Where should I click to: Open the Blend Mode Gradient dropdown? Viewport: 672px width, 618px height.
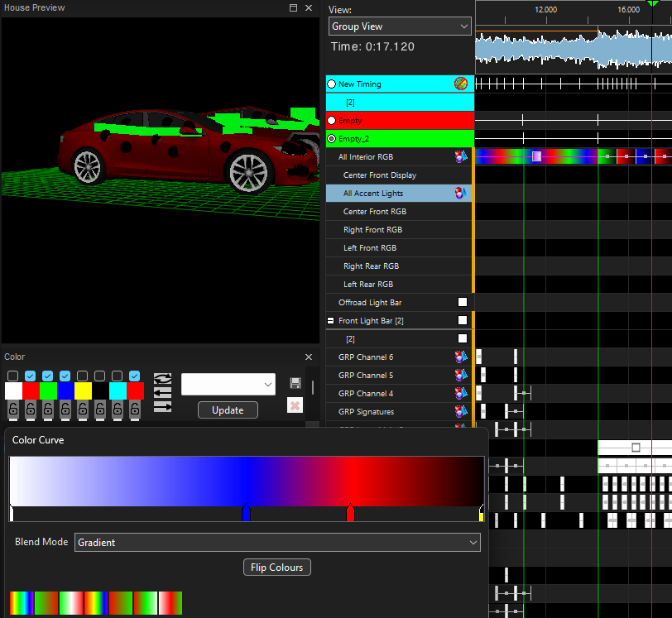point(277,543)
